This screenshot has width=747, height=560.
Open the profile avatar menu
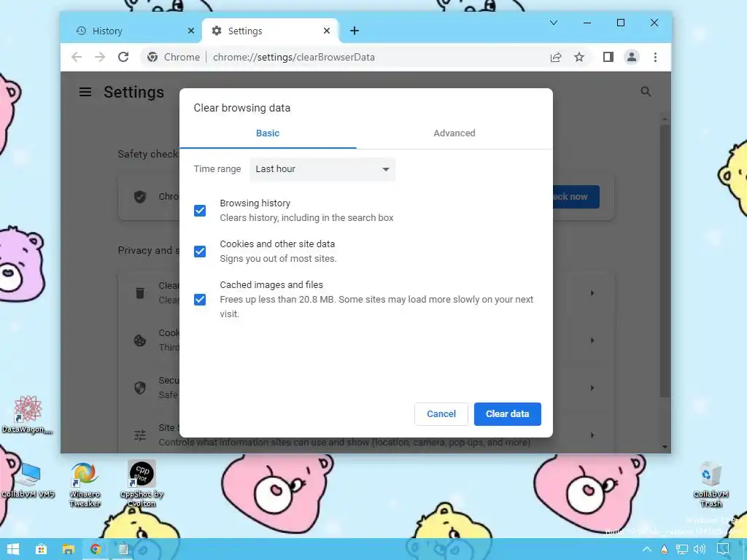pos(632,57)
